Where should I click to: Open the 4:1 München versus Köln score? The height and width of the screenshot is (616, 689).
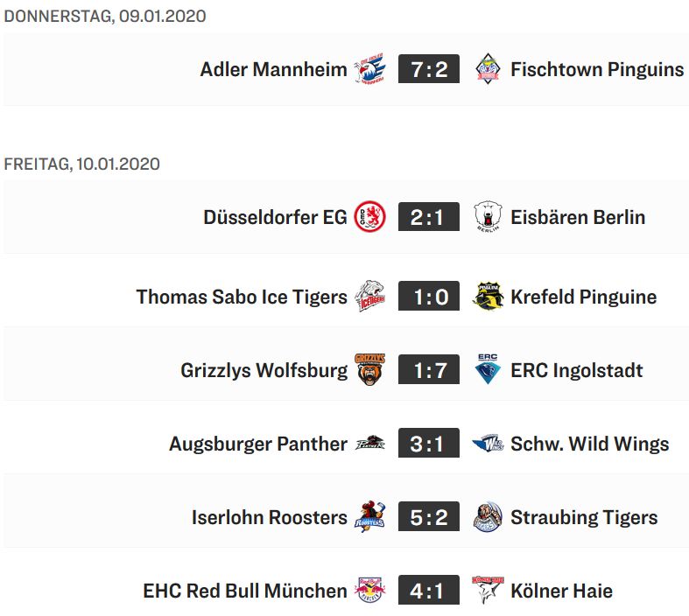(429, 590)
